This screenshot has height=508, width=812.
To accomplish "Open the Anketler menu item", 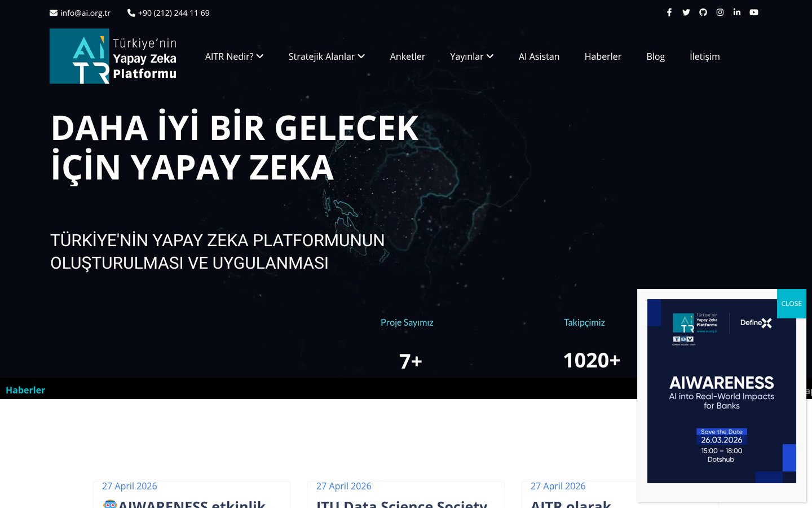I will click(408, 56).
